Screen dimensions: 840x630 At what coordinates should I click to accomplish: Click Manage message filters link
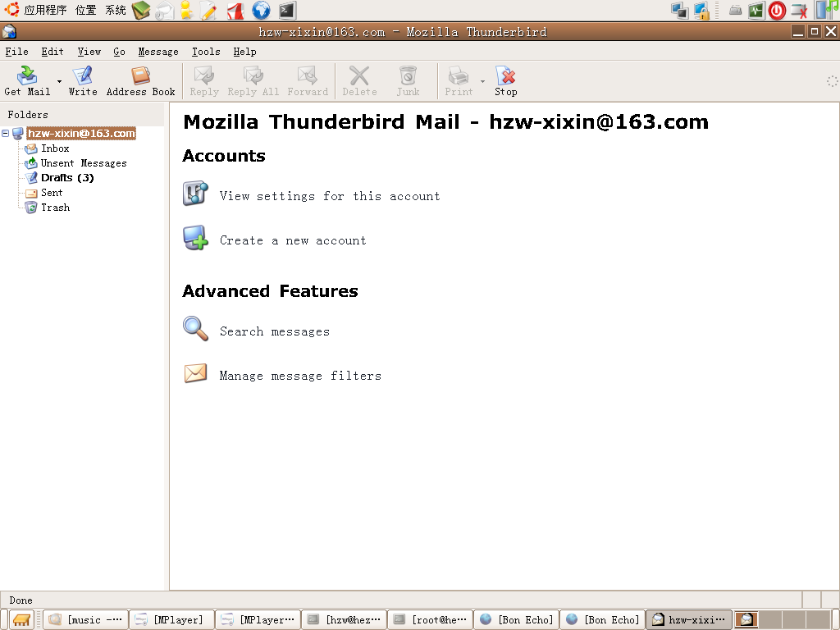click(300, 376)
